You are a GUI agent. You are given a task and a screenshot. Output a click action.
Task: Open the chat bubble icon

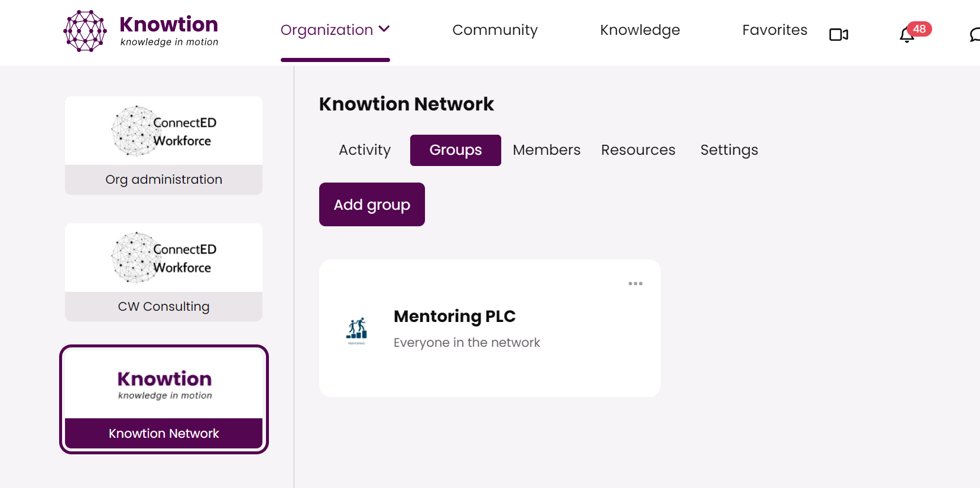tap(974, 35)
